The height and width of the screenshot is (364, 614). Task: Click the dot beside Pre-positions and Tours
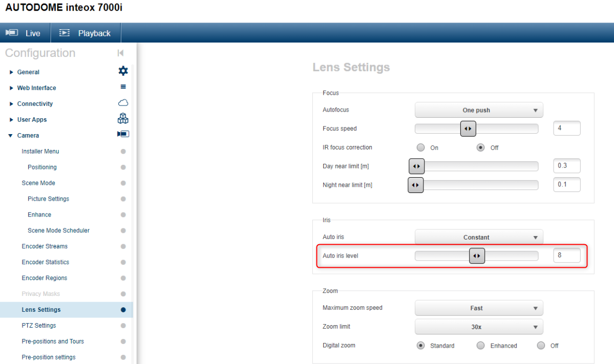tap(123, 341)
